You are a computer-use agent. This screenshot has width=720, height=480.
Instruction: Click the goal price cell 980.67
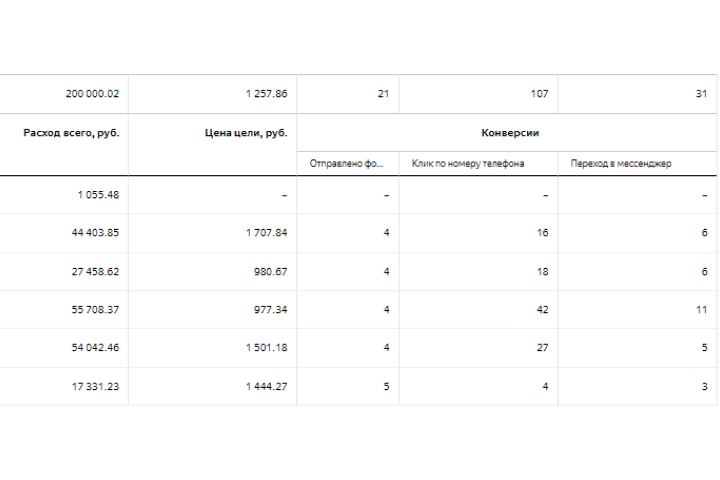click(270, 272)
